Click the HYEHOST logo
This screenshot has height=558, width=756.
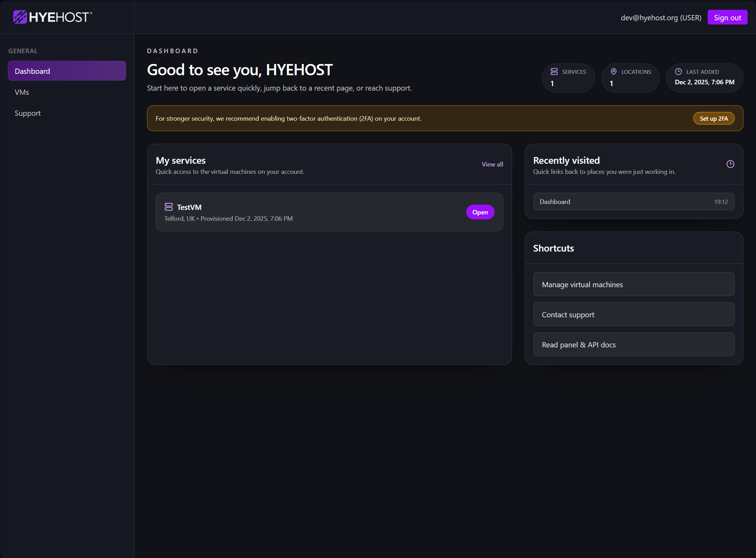point(52,16)
